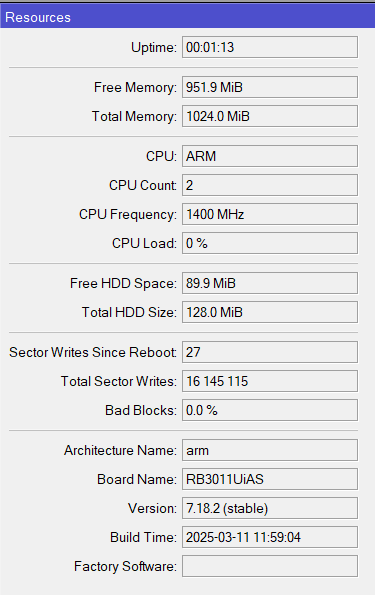This screenshot has width=375, height=595.
Task: Select the Build Time field
Action: point(270,537)
